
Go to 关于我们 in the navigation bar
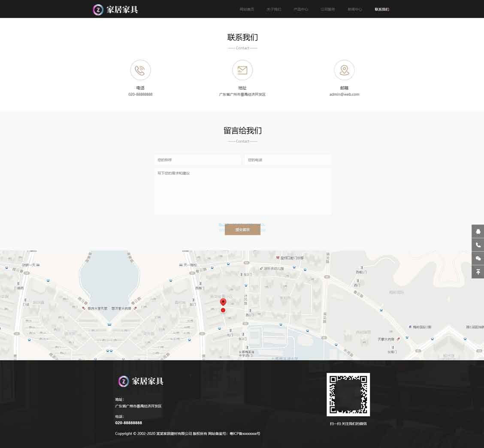[274, 9]
